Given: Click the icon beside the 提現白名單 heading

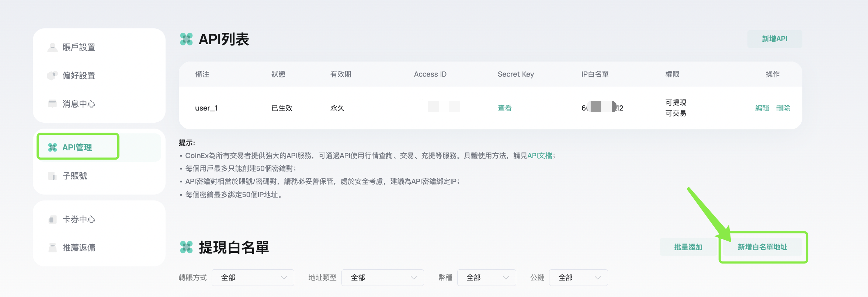Looking at the screenshot, I should (186, 247).
